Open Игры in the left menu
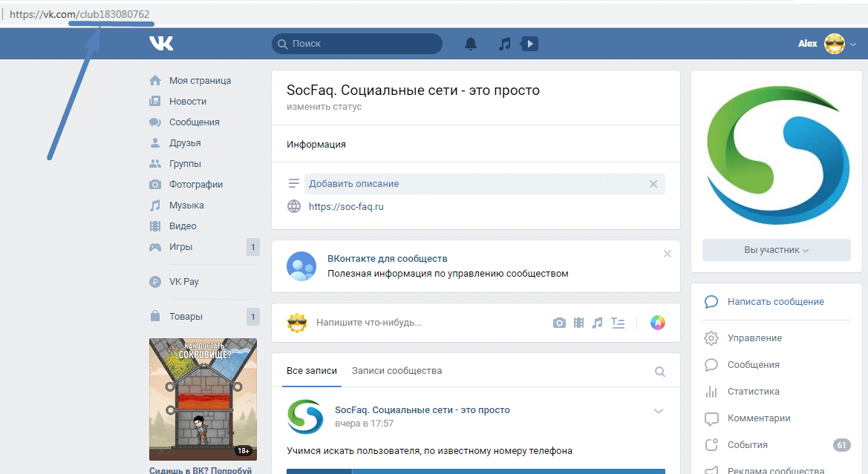 tap(180, 247)
